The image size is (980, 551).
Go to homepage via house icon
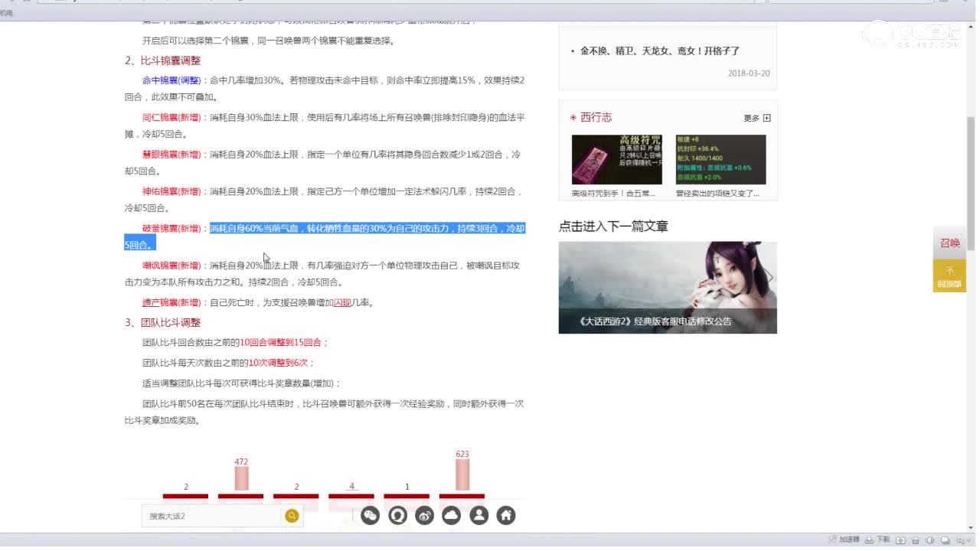(506, 516)
